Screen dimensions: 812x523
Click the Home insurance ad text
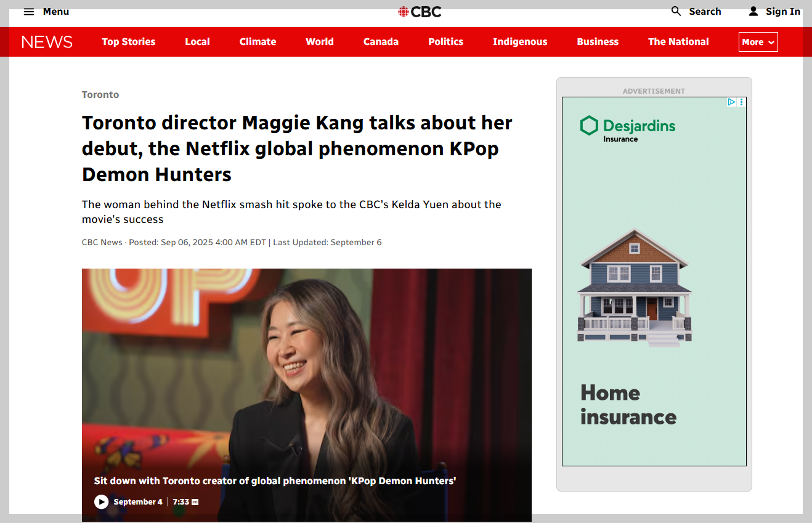(x=628, y=405)
